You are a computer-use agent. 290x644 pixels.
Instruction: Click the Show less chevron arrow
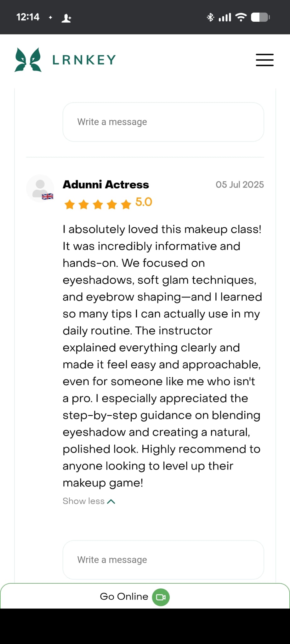coord(111,501)
